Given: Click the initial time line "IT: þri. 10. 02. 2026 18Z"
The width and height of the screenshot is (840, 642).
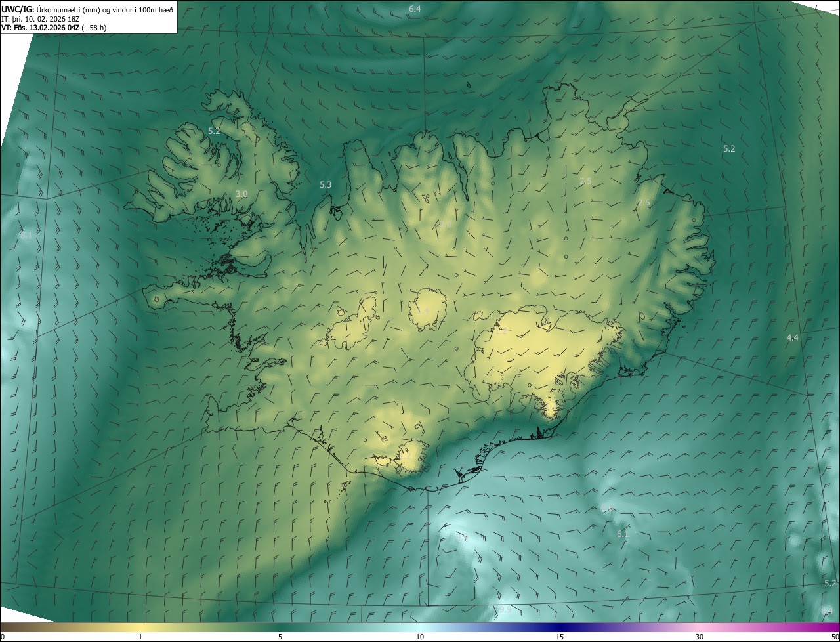Looking at the screenshot, I should click(41, 18).
